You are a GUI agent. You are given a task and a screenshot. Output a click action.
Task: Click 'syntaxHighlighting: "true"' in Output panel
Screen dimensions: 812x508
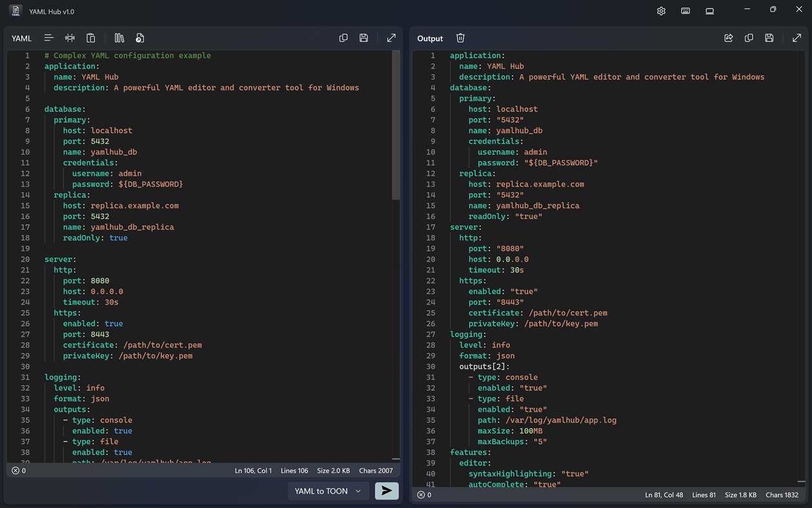tap(528, 474)
